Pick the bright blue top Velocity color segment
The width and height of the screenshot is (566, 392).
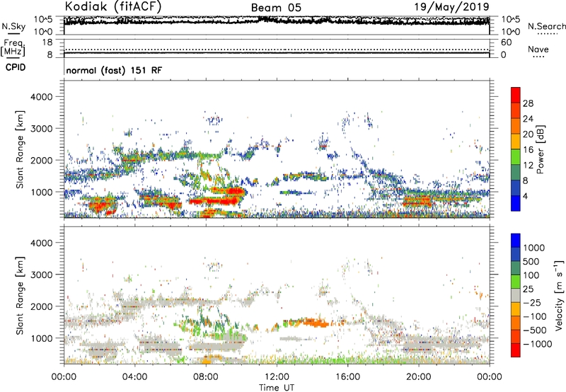(516, 241)
